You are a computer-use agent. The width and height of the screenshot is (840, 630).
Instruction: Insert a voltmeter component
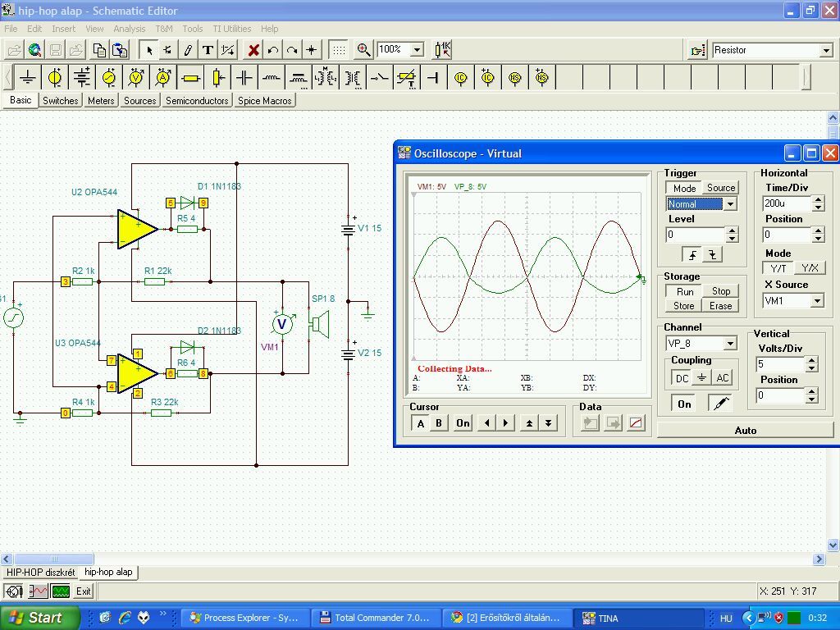tap(137, 78)
